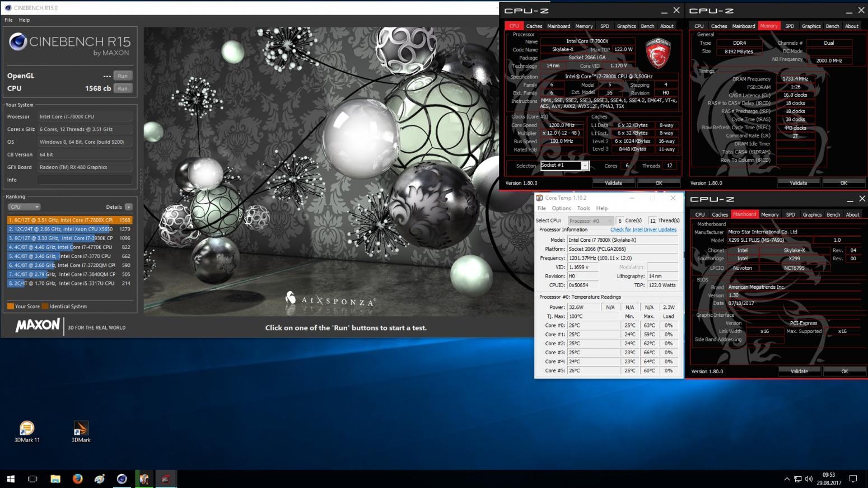
Task: Select the i7-4770K ranking entry
Action: (69, 247)
